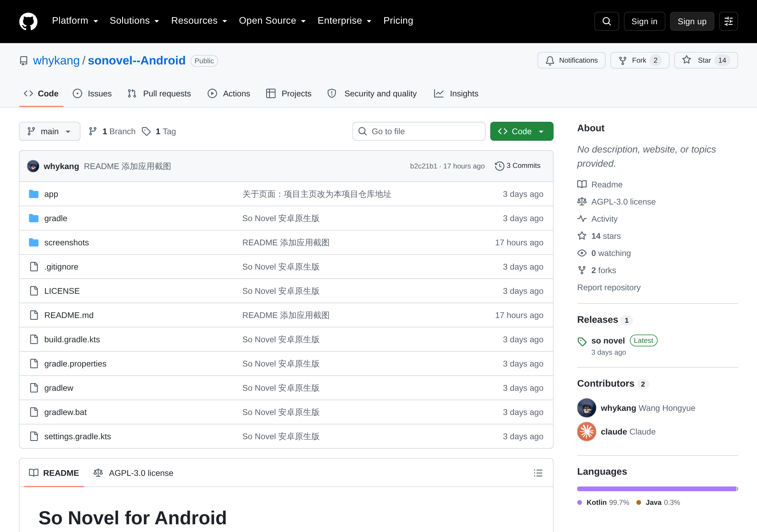Open AGPL-3.0 license link in About
The height and width of the screenshot is (532, 757).
(617, 202)
